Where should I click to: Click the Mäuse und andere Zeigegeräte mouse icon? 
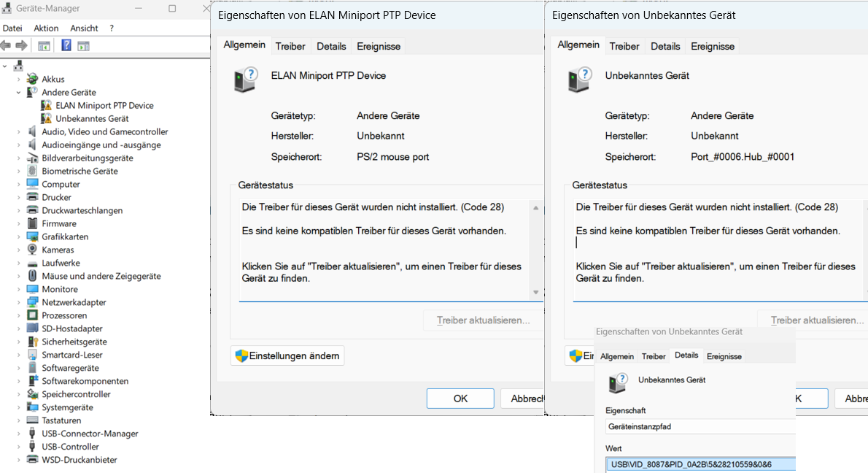pos(33,276)
